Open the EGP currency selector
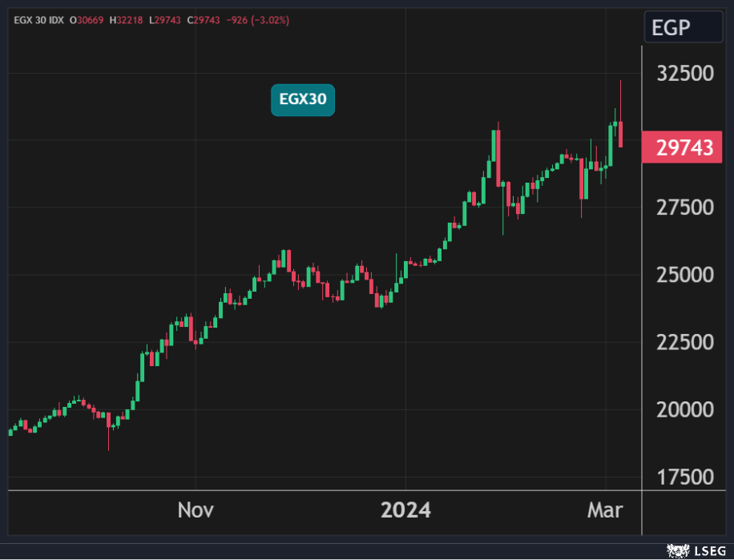 point(683,28)
